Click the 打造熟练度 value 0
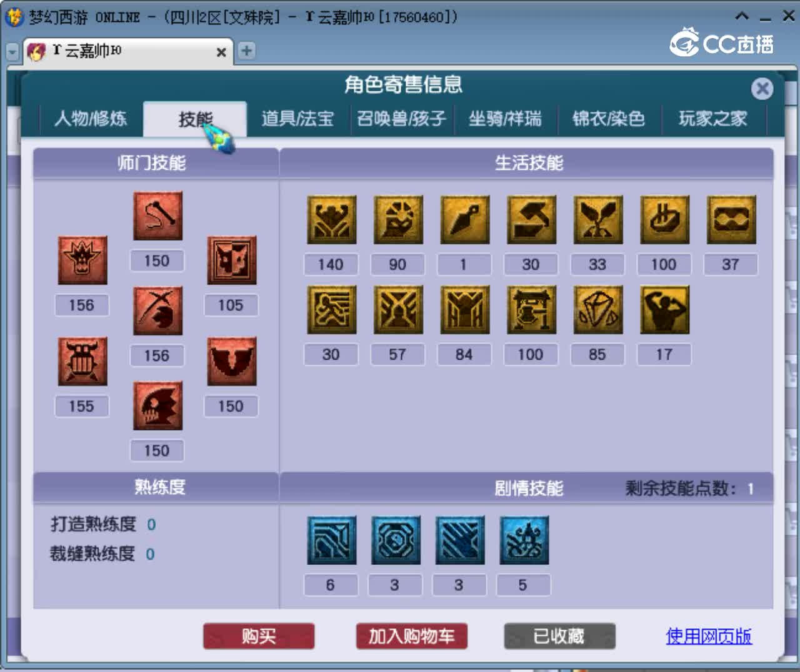This screenshot has width=800, height=672. click(x=151, y=525)
